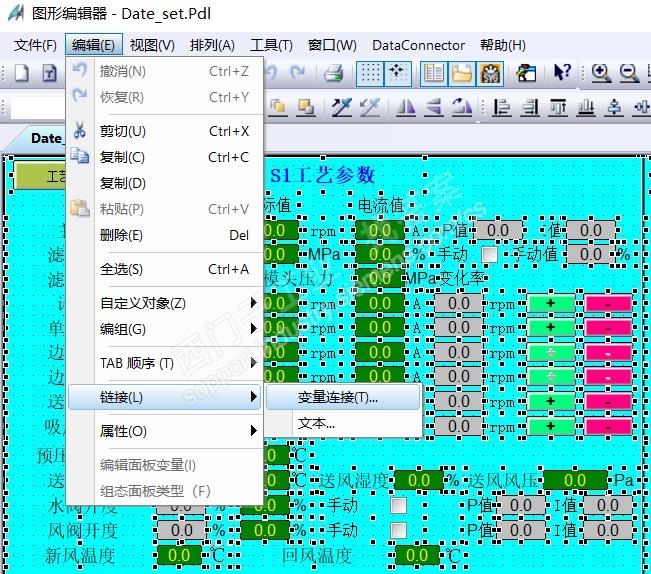Image resolution: width=651 pixels, height=574 pixels.
Task: Choose 全选(S) select all entry
Action: [x=165, y=269]
